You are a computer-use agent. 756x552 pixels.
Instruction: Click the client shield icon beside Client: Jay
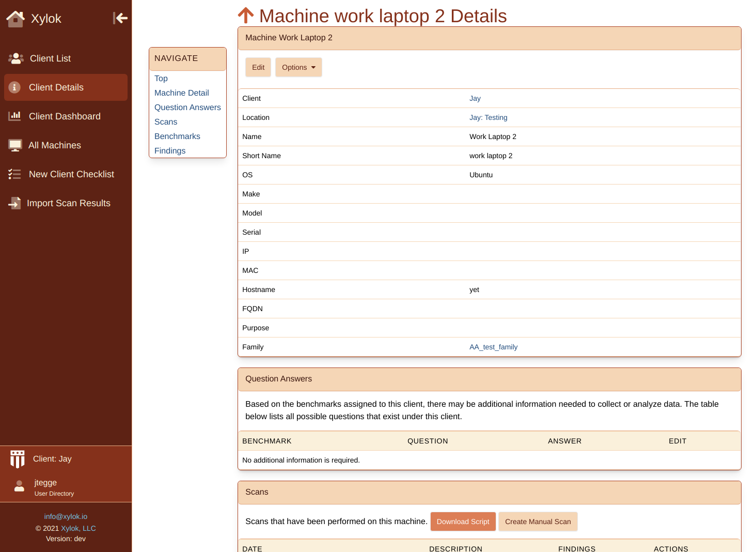click(x=18, y=459)
